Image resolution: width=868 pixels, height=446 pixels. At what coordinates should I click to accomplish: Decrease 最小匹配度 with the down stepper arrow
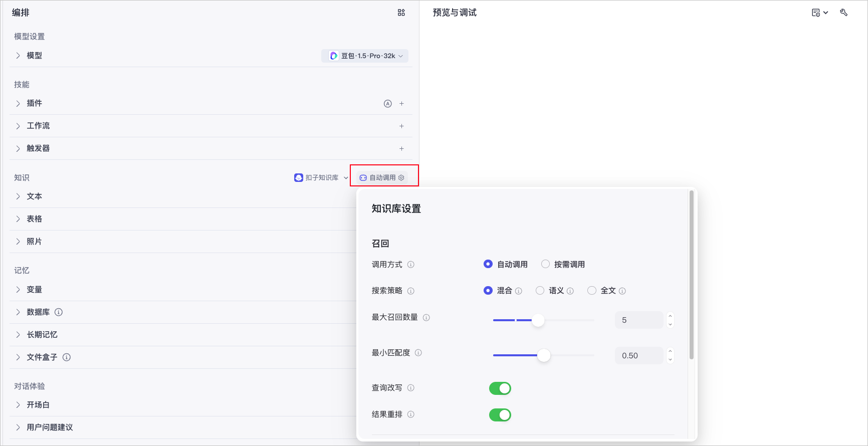[x=670, y=360]
